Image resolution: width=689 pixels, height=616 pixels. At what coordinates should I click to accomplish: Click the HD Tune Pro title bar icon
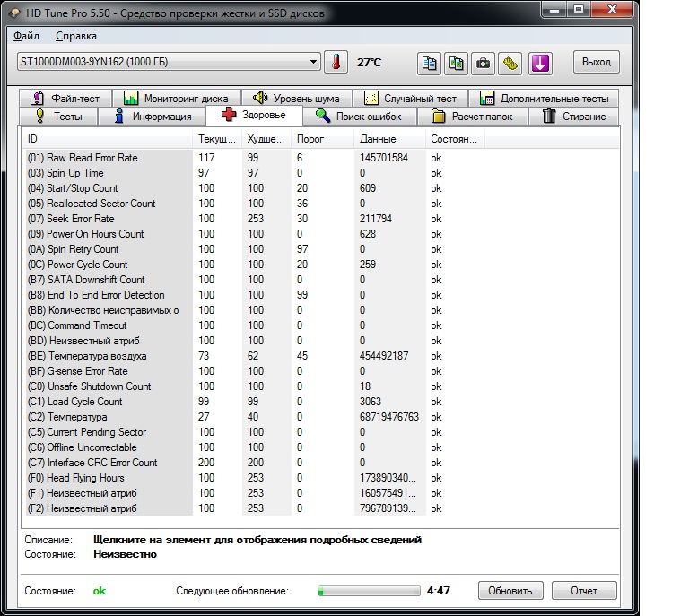click(x=14, y=13)
